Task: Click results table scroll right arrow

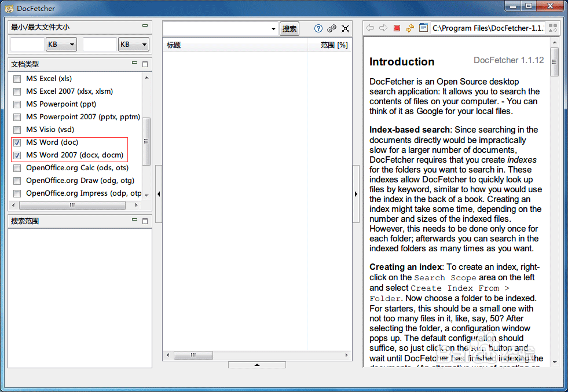Action: click(347, 355)
